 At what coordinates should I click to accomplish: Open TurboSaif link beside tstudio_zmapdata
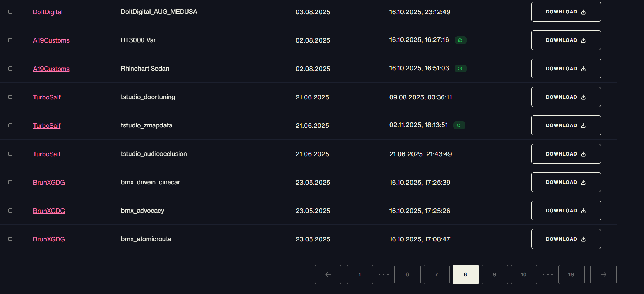(x=47, y=126)
